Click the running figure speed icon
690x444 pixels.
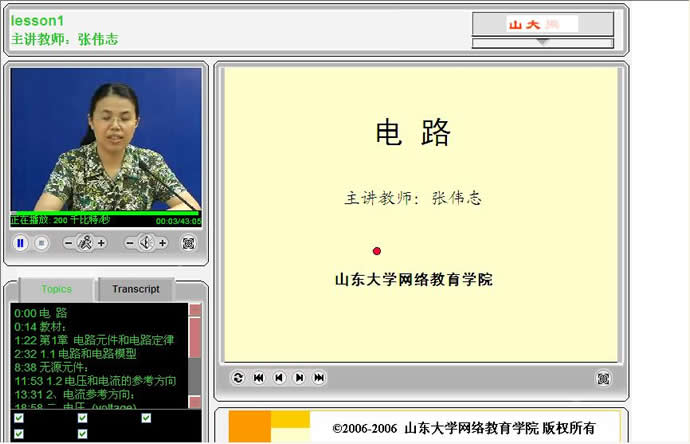coord(85,242)
